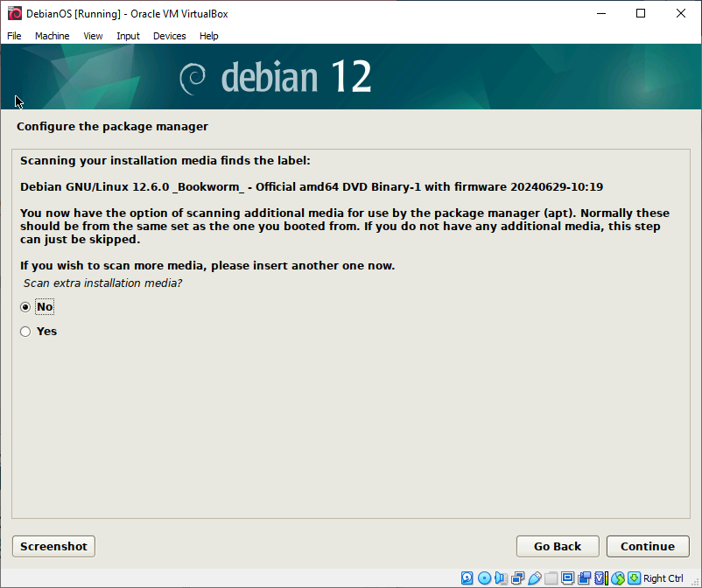The height and width of the screenshot is (588, 702).
Task: Click the 'Scan extra installation media?' question
Action: [x=103, y=283]
